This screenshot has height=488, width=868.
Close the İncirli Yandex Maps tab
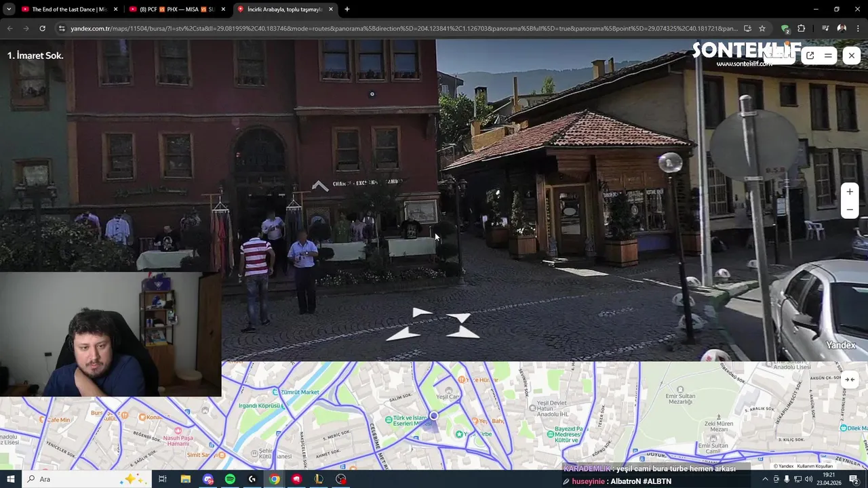click(x=331, y=9)
